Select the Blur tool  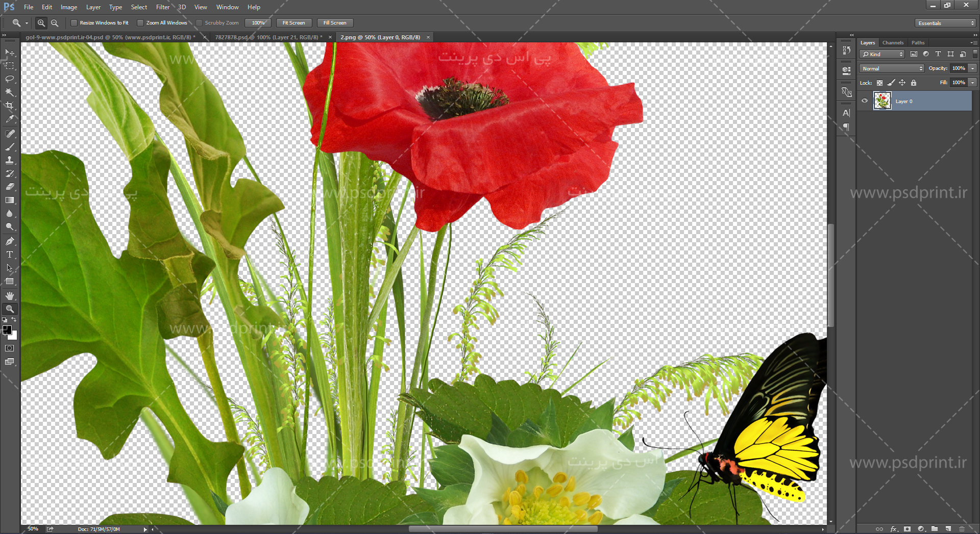point(10,213)
